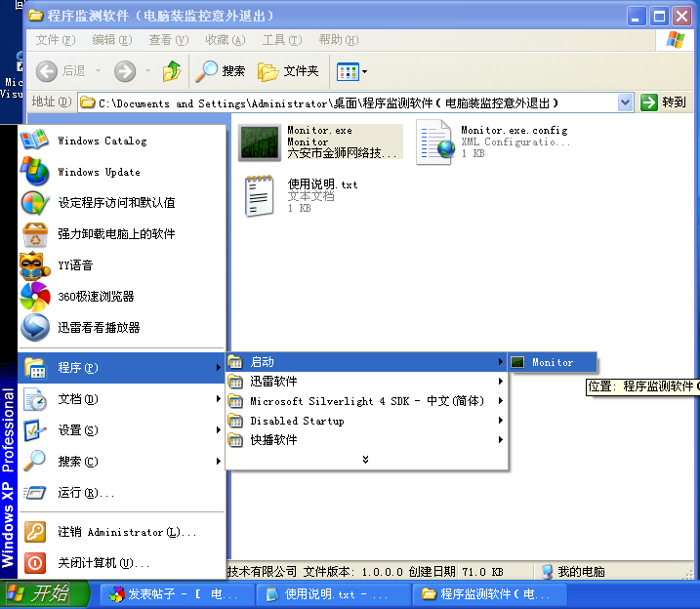Click 注销 Administrator(L)... log off entry

tap(121, 532)
